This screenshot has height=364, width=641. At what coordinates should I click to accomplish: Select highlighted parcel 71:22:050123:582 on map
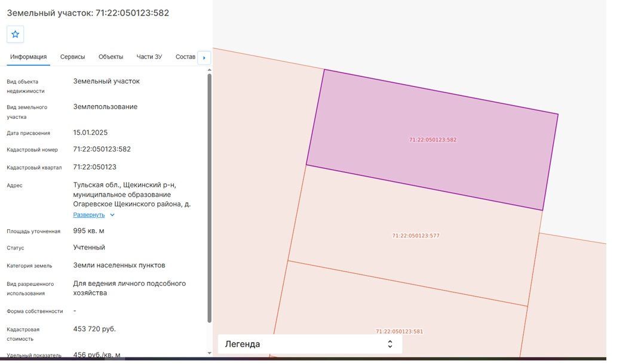(433, 140)
